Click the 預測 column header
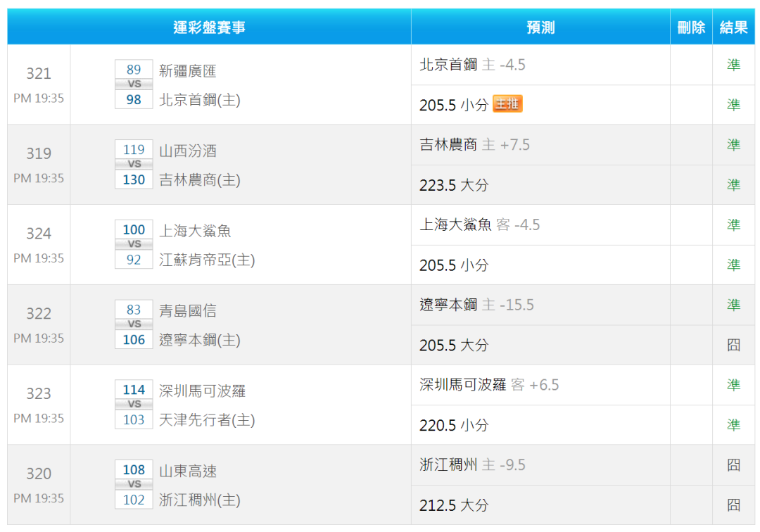Screen dimensions: 760x532 pos(541,27)
